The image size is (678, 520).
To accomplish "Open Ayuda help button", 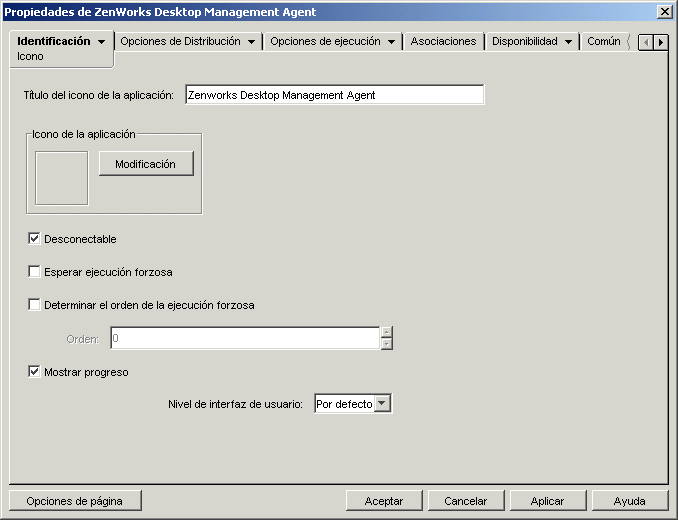I will [x=630, y=501].
